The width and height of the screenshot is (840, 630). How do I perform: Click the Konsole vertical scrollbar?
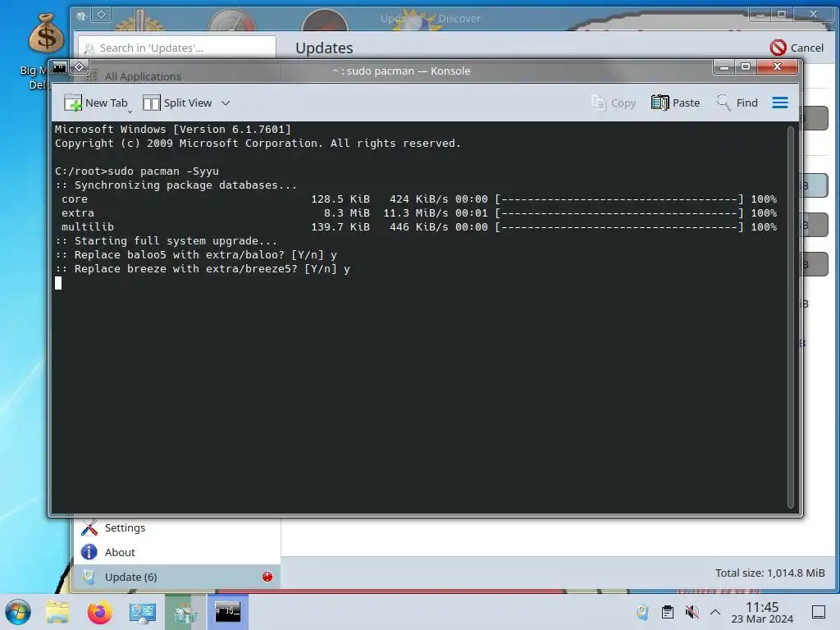[x=790, y=317]
